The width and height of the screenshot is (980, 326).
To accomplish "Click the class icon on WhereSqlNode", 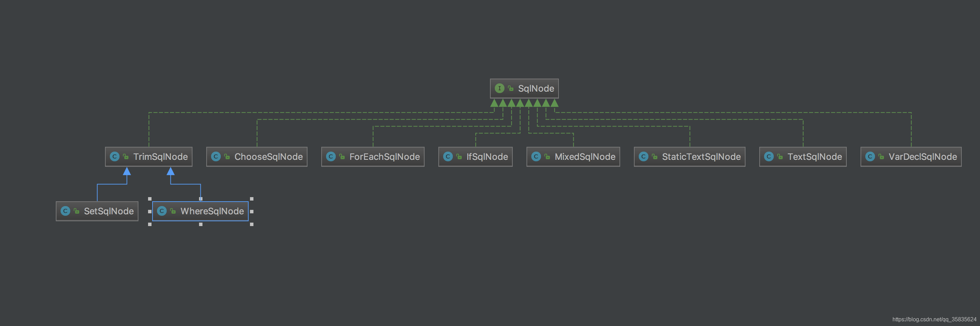I will tap(162, 211).
